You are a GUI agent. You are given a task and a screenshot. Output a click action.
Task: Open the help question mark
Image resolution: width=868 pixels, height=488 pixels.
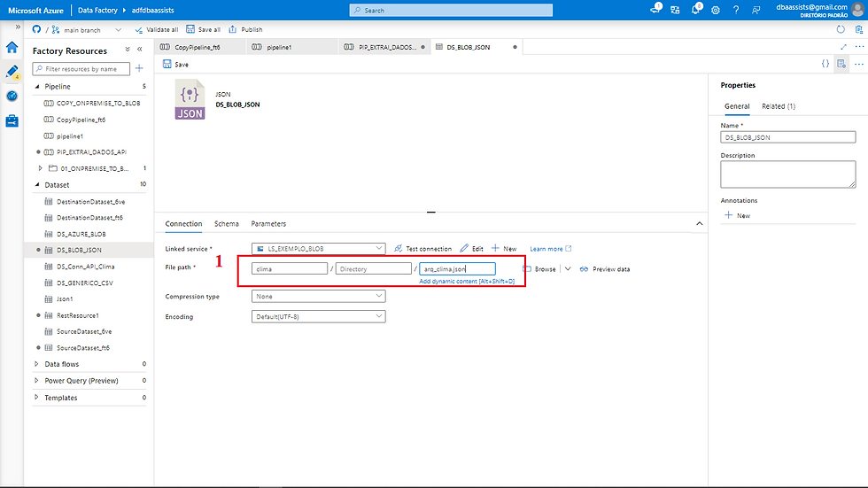tap(736, 10)
